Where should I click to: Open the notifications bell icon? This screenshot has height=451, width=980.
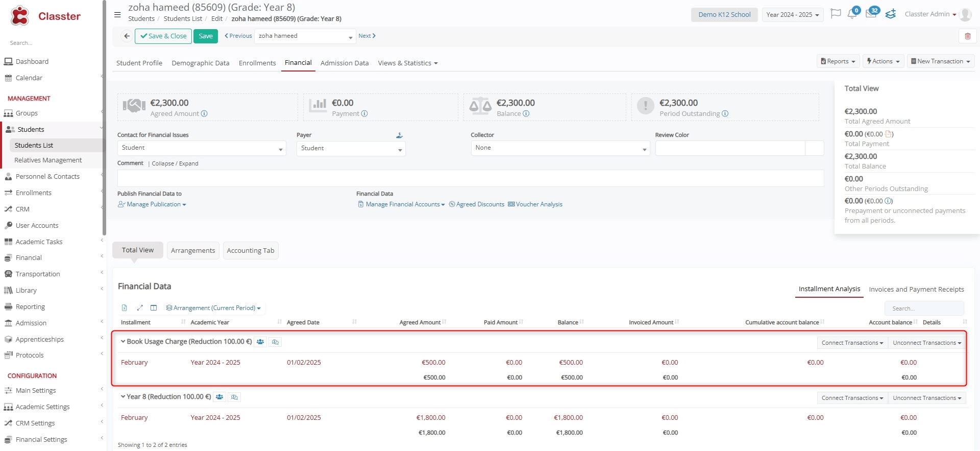coord(851,14)
